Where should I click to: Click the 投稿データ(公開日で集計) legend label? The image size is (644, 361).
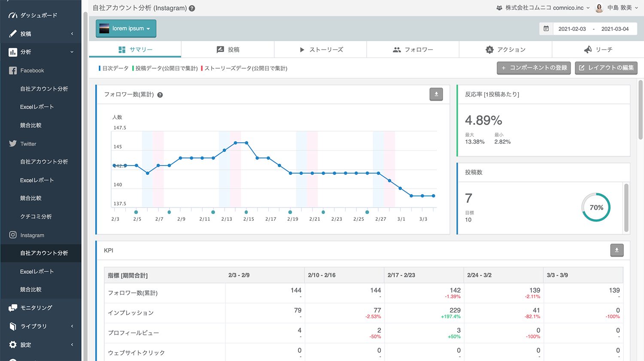(167, 68)
